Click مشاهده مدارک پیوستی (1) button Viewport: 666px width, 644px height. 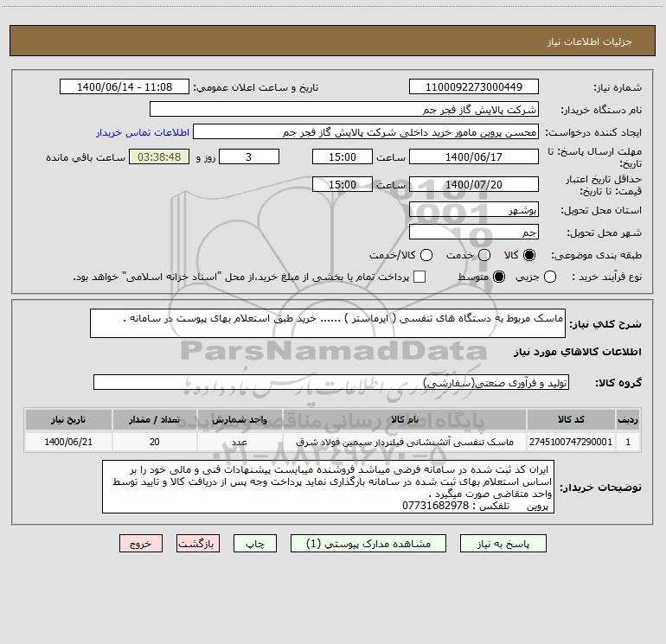click(368, 544)
